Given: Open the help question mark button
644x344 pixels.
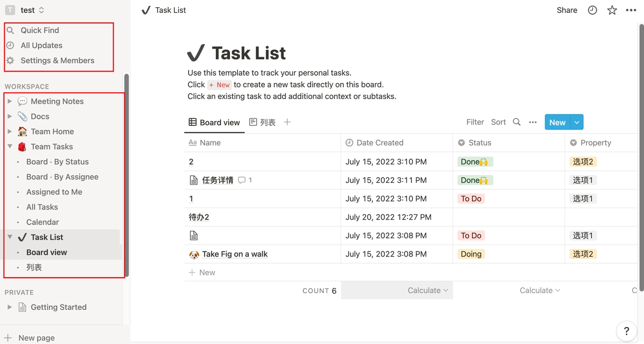Looking at the screenshot, I should (x=626, y=331).
